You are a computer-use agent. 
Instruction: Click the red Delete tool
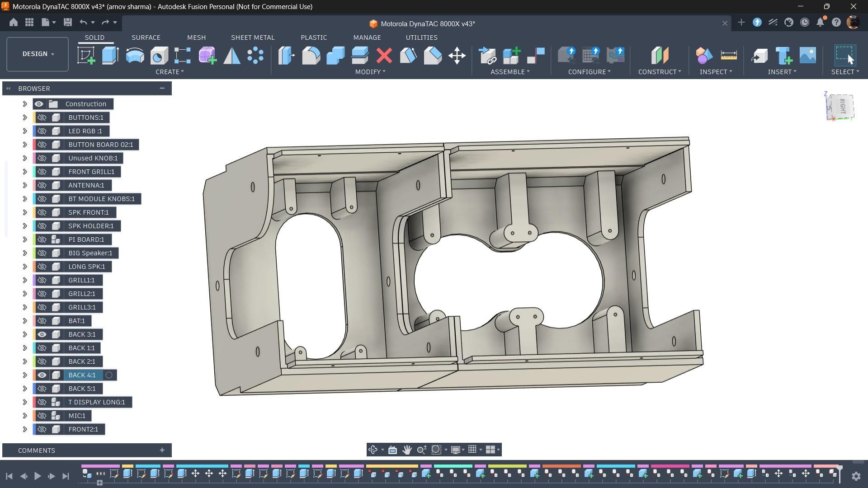(x=384, y=56)
